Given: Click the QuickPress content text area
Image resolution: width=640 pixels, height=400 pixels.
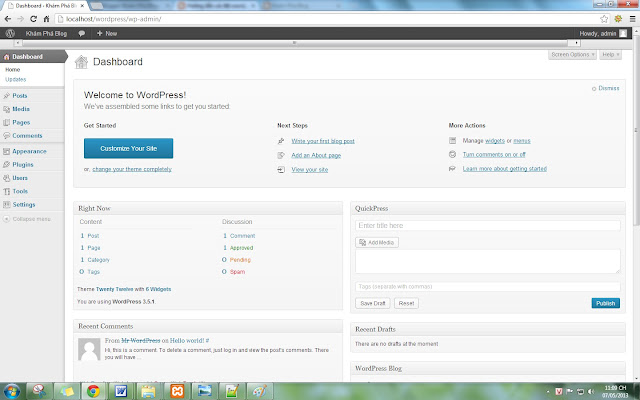Looking at the screenshot, I should click(488, 261).
